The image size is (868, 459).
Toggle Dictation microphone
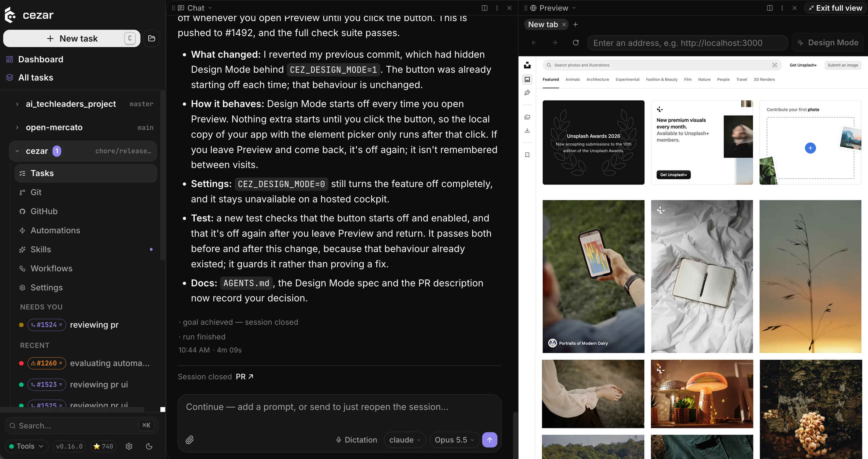(356, 440)
